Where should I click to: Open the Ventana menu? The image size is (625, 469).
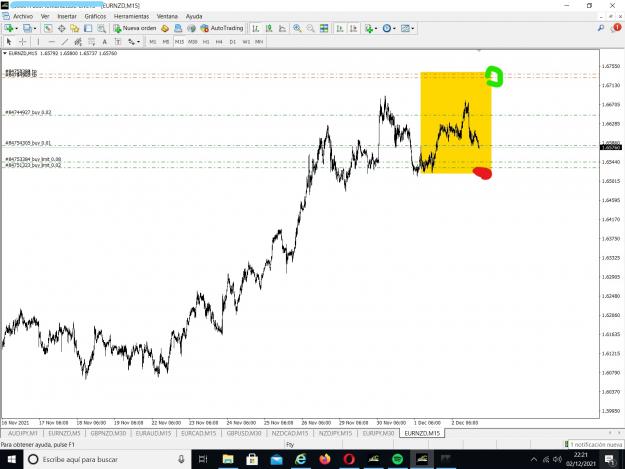(x=167, y=16)
